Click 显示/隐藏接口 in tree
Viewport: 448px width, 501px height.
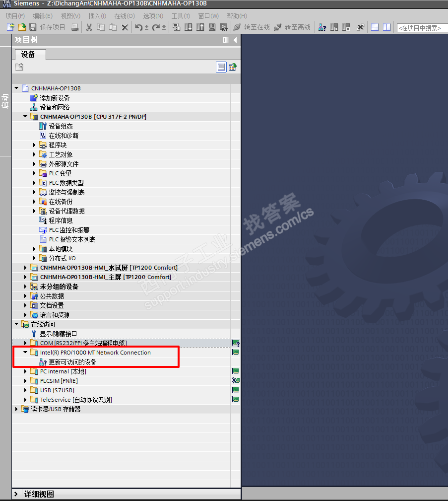click(58, 334)
